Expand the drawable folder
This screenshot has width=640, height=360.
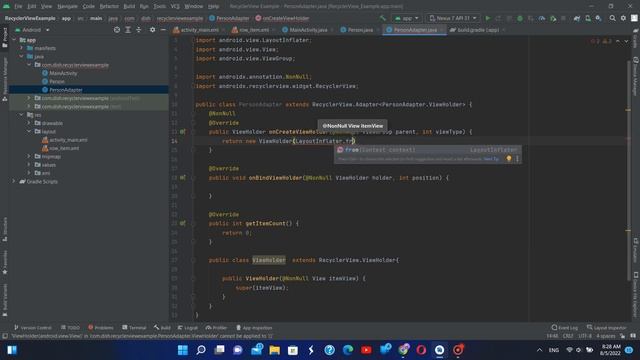click(x=29, y=123)
